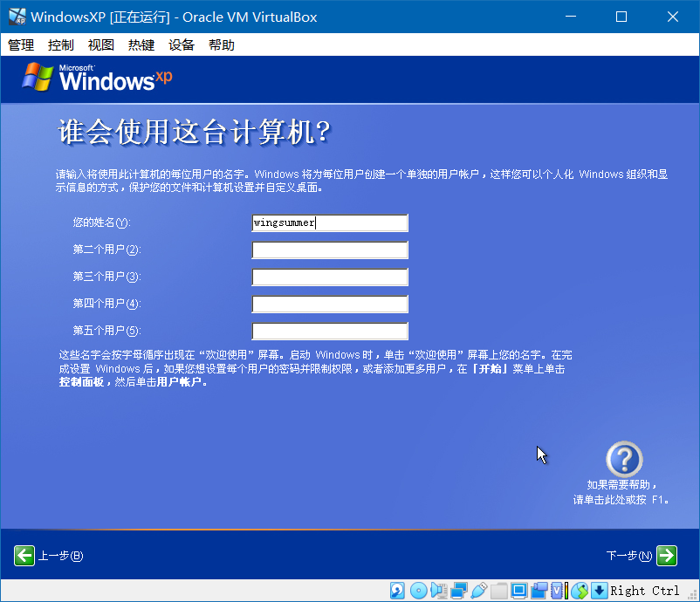The image size is (700, 602).
Task: Click the hard disk activity status icon
Action: coord(397,591)
